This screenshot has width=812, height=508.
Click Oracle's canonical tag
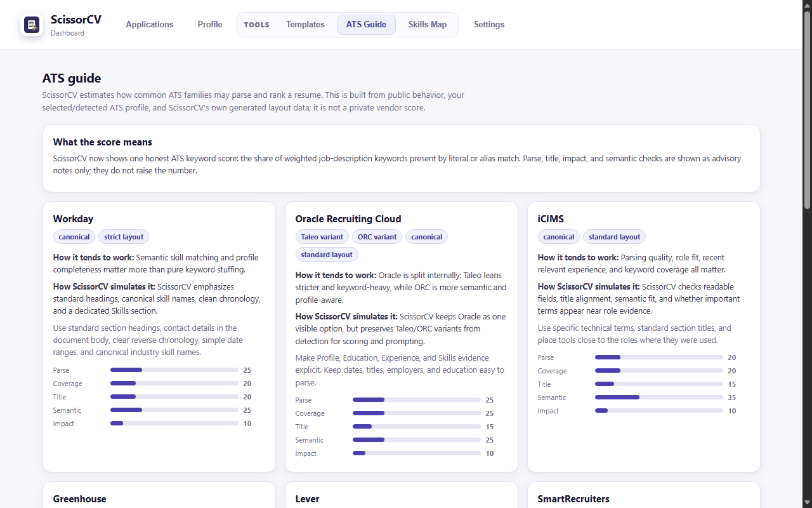(426, 237)
